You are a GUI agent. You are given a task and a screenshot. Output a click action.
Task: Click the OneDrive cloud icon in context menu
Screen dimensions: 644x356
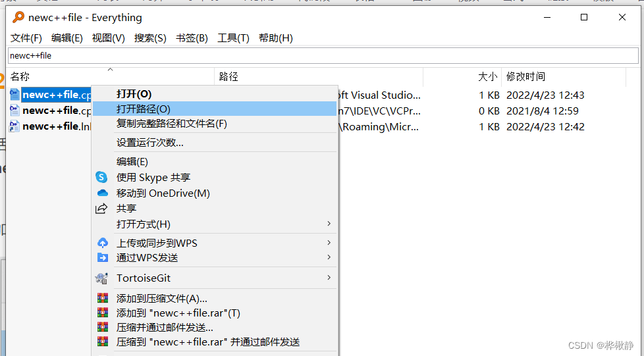(102, 193)
